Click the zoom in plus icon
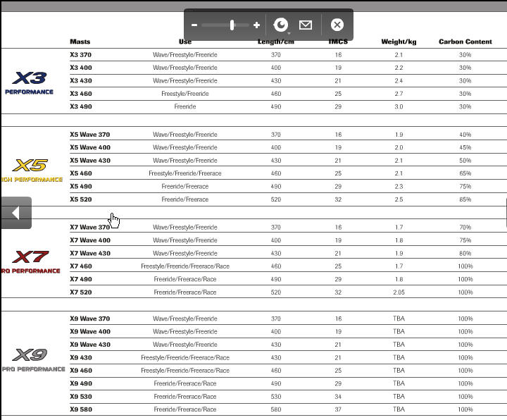The height and width of the screenshot is (420, 507). [x=256, y=25]
